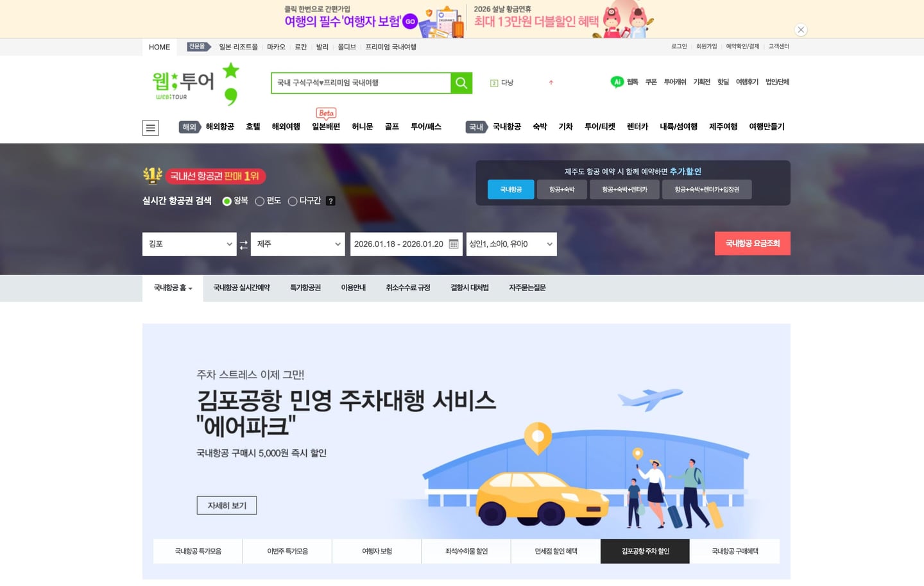Click the red up arrow rank indicator
The width and height of the screenshot is (924, 586).
tap(551, 83)
